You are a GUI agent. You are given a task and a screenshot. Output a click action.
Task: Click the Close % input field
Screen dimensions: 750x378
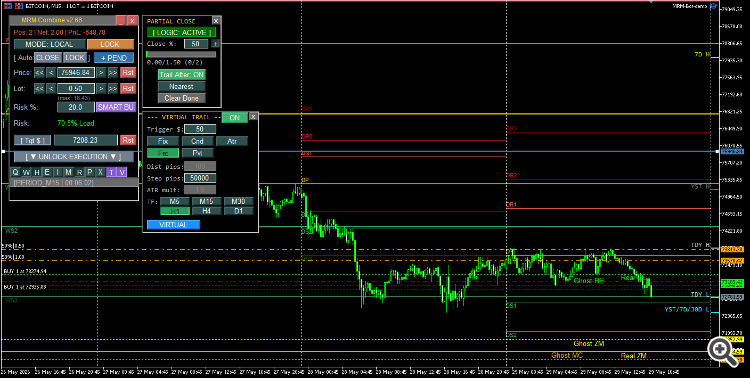point(196,44)
